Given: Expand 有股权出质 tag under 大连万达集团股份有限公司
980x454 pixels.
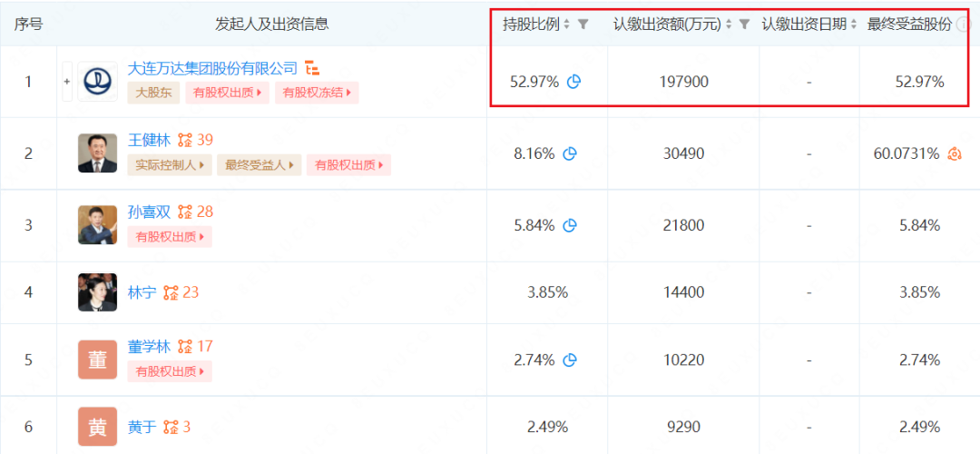Looking at the screenshot, I should pos(228,94).
